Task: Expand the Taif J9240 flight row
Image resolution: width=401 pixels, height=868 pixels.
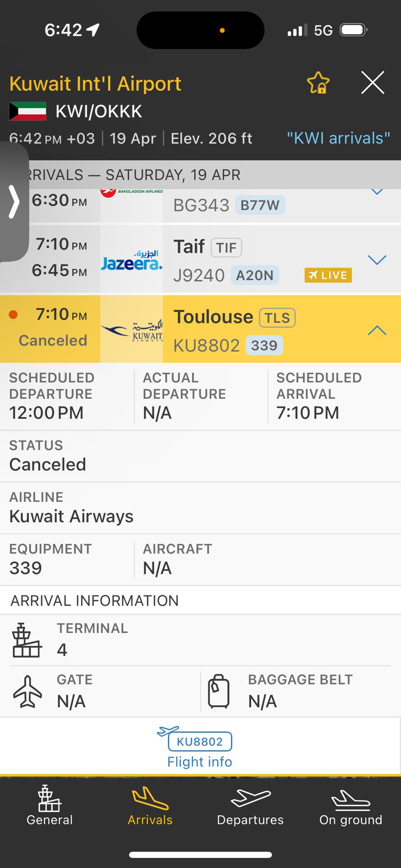Action: coord(377,260)
